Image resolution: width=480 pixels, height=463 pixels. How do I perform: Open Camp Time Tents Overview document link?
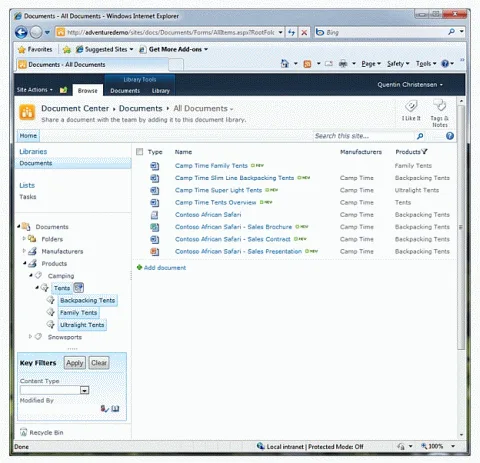(215, 202)
